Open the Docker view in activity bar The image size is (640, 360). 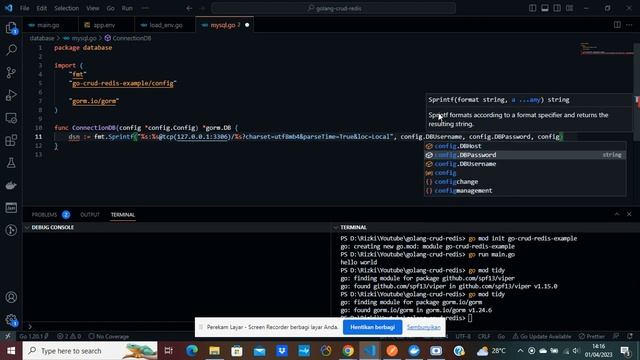coord(11,185)
